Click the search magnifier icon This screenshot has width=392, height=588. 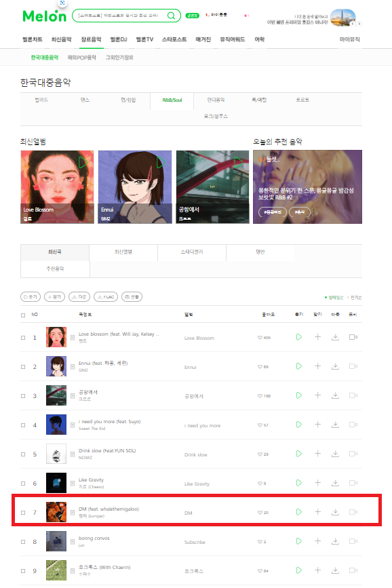[171, 16]
